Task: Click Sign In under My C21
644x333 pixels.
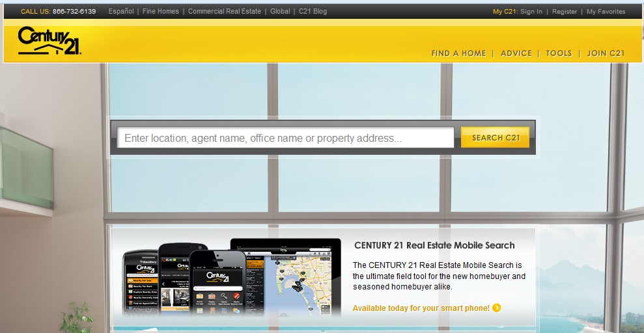Action: point(531,11)
